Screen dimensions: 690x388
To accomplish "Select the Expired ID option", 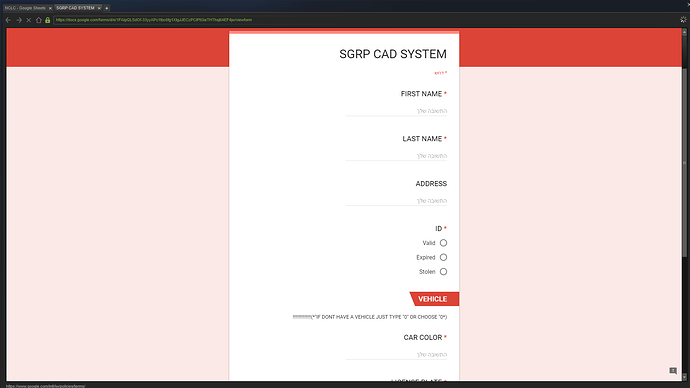I will click(x=443, y=257).
